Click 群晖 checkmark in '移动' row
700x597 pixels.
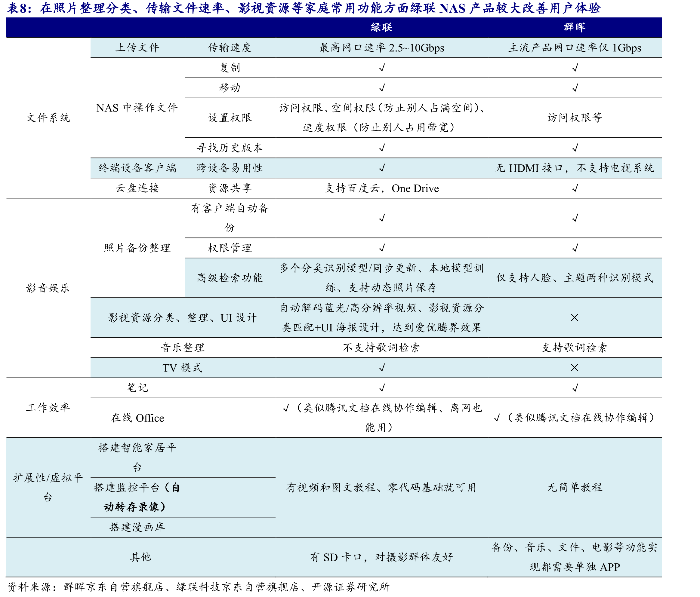[x=575, y=88]
